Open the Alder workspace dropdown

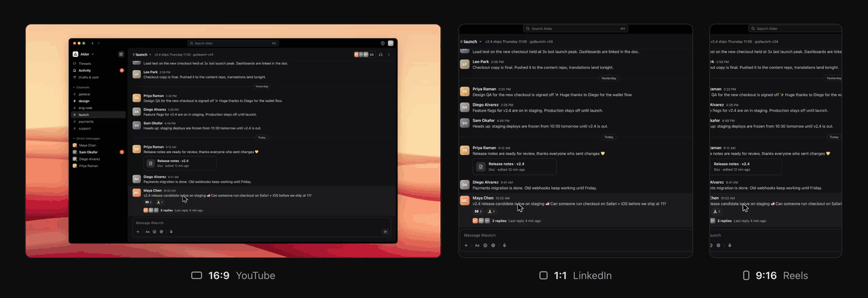click(83, 54)
